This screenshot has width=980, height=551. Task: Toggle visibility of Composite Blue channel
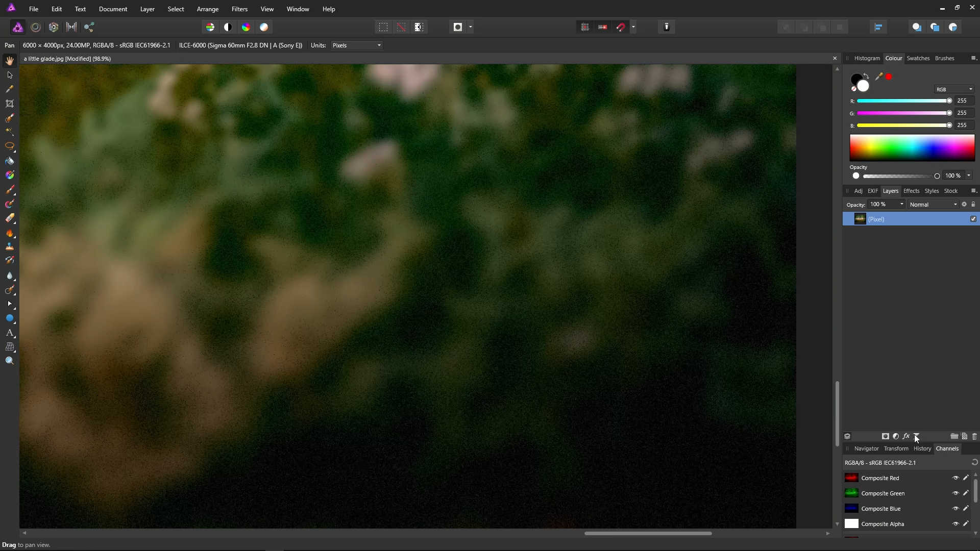tap(955, 509)
